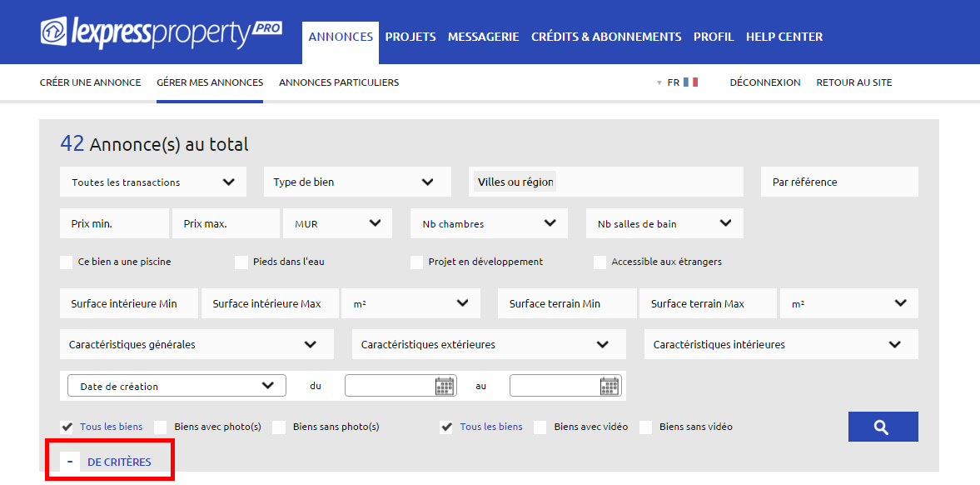Go to the PROJETS menu
980x485 pixels.
pyautogui.click(x=410, y=37)
